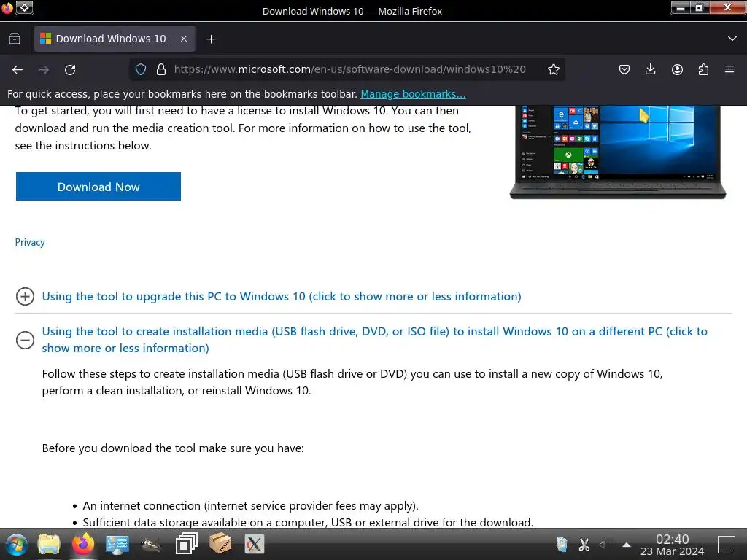
Task: Expand upgrade this PC section plus icon
Action: [25, 296]
